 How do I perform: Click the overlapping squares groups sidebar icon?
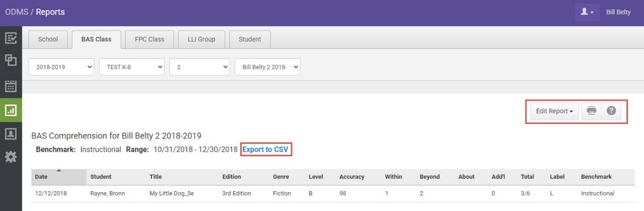coord(11,60)
